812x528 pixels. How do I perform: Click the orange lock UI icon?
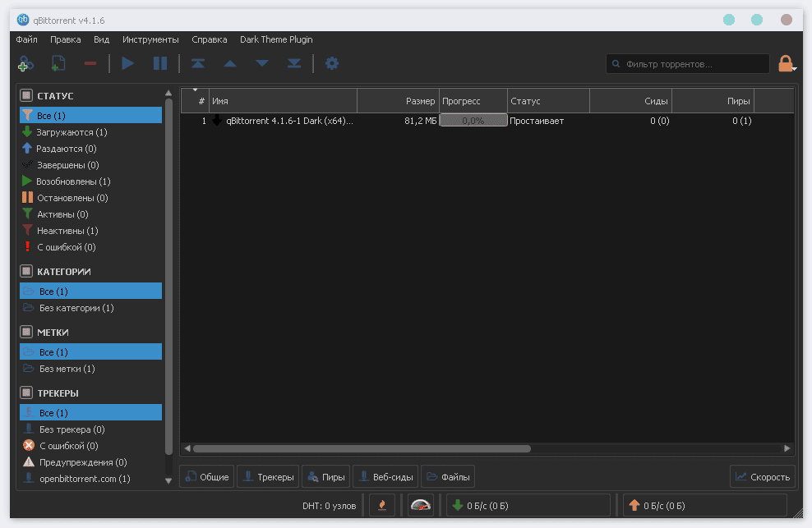click(x=786, y=64)
